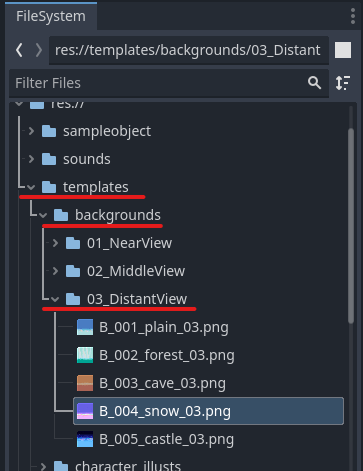Click the search magnifier icon

point(314,83)
